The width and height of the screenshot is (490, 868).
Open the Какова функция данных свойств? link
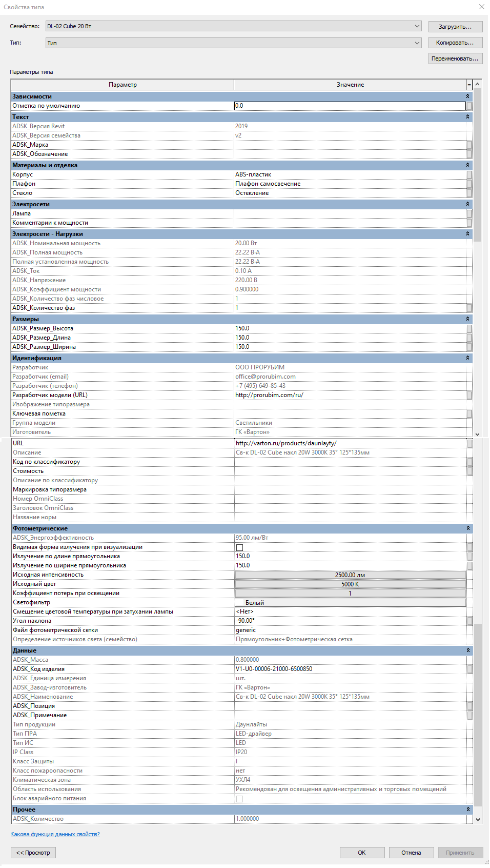(x=55, y=834)
